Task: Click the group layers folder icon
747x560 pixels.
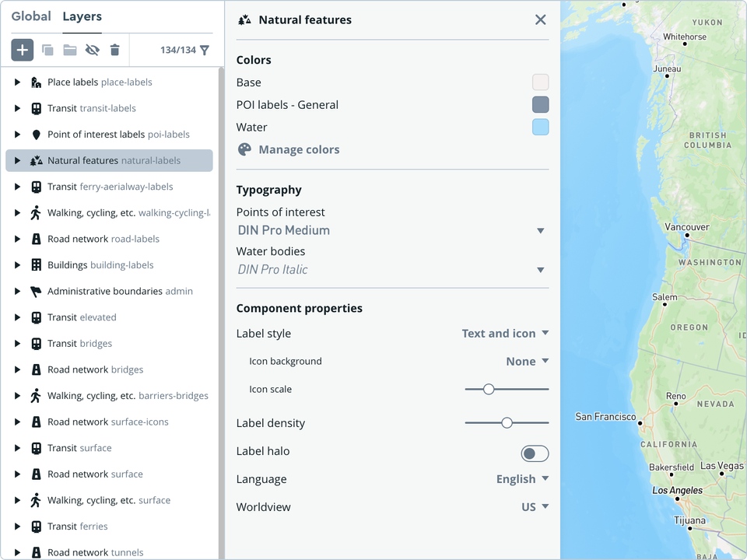Action: (x=70, y=50)
